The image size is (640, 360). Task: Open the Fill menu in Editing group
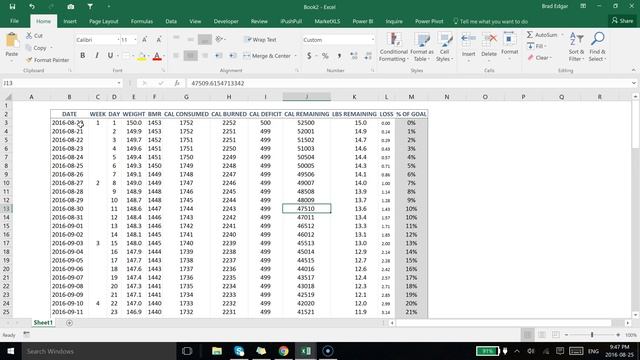tap(536, 46)
